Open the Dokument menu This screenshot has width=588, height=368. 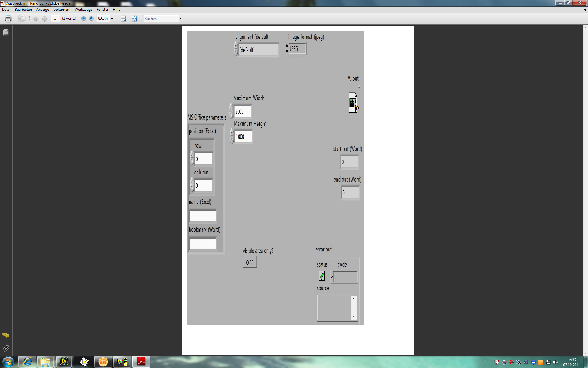click(62, 10)
